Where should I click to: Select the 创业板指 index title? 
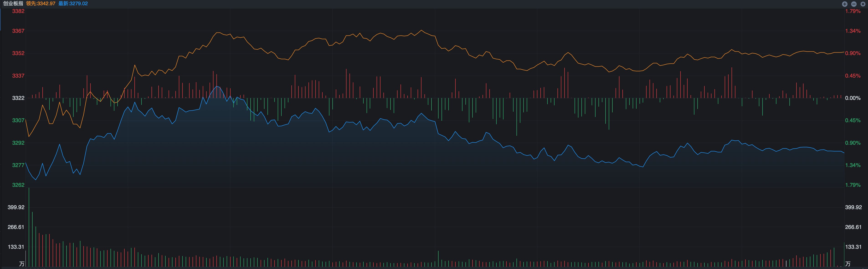13,3
